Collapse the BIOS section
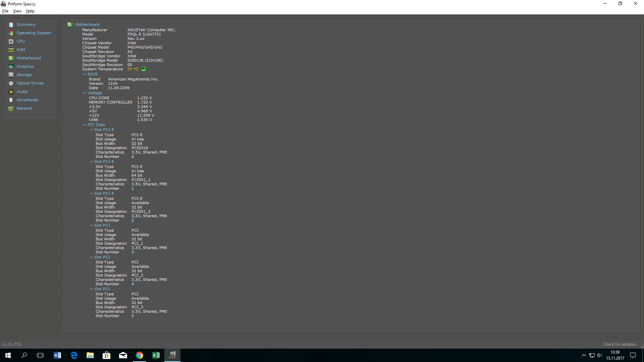The height and width of the screenshot is (362, 644). point(85,74)
